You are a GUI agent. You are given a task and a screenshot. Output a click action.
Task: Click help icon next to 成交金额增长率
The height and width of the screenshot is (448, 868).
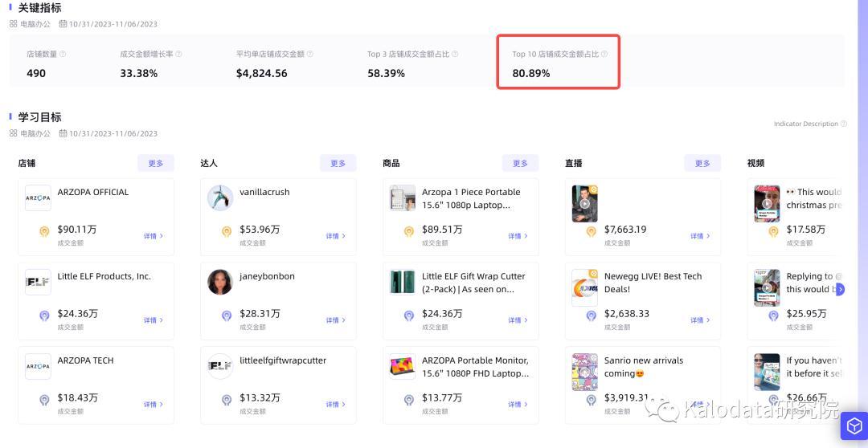point(178,55)
